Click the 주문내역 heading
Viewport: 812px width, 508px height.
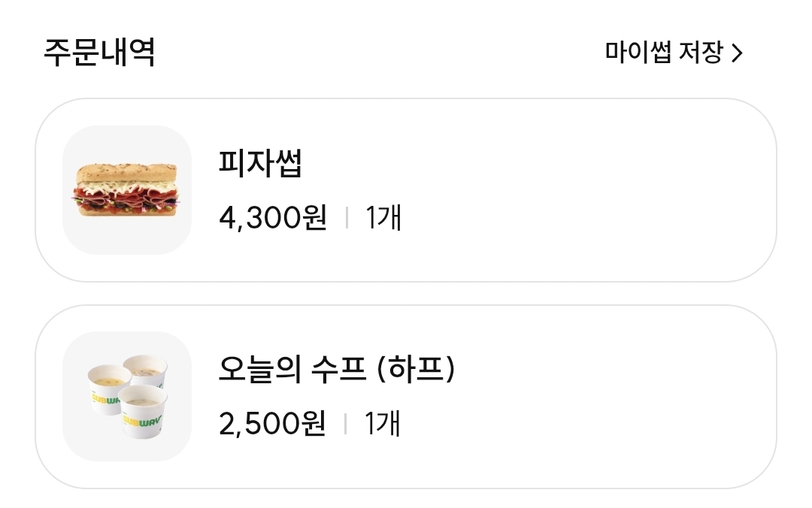coord(98,53)
